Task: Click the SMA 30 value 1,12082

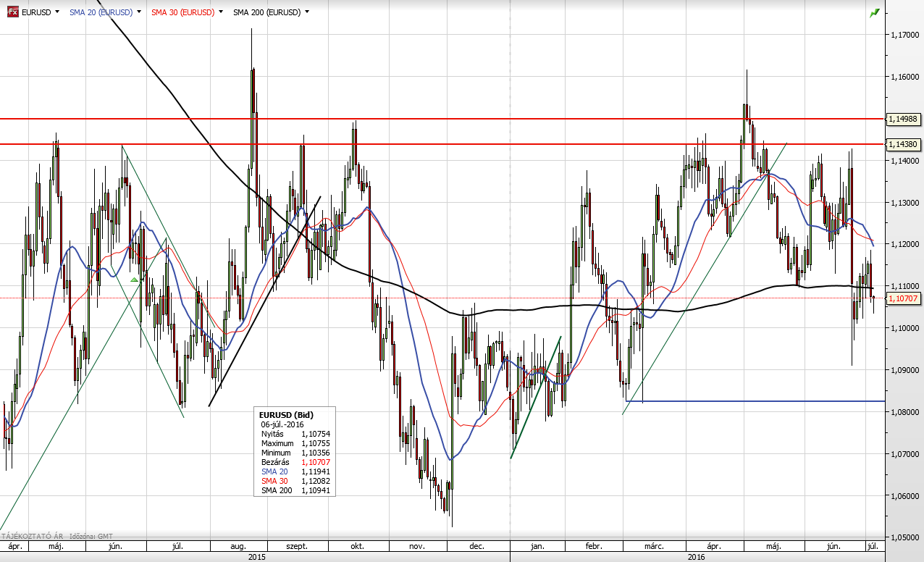Action: tap(316, 480)
